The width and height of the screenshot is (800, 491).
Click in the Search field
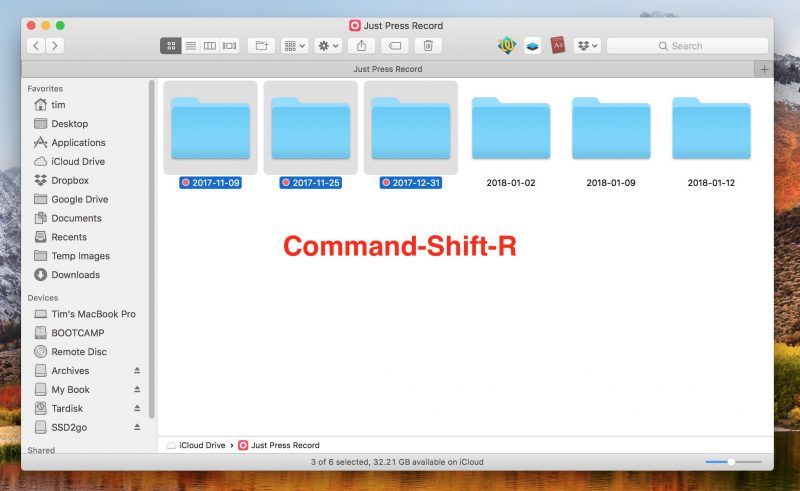point(687,46)
